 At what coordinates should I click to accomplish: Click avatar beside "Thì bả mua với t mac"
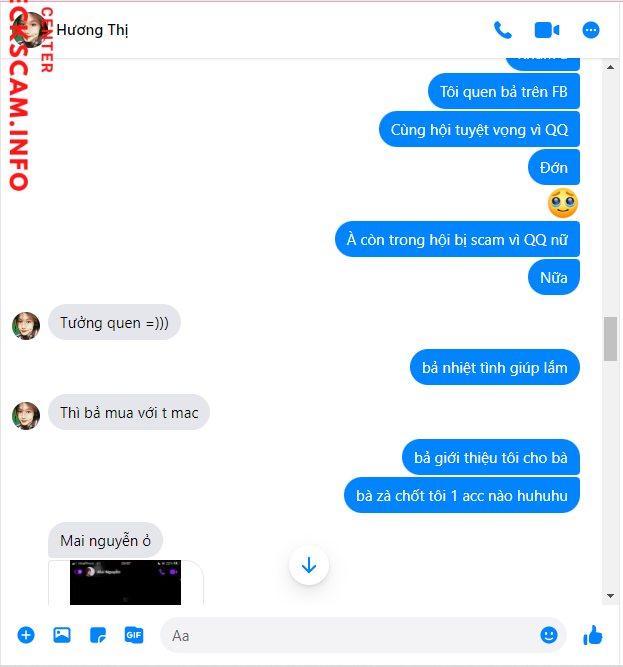[x=26, y=416]
